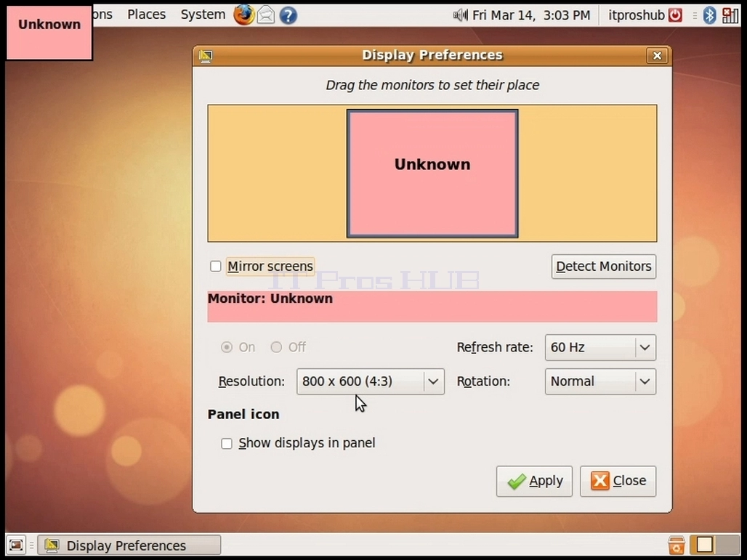
Task: Launch the Firefox browser icon
Action: pos(243,15)
